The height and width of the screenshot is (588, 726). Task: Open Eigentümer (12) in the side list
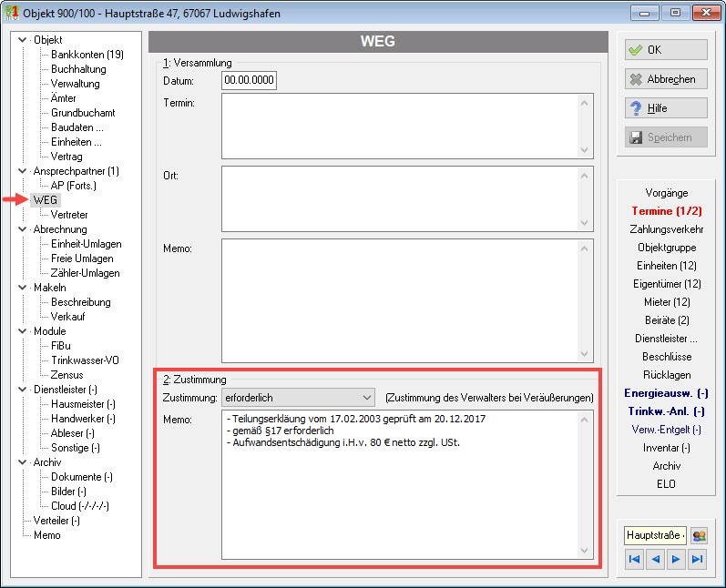click(x=667, y=284)
